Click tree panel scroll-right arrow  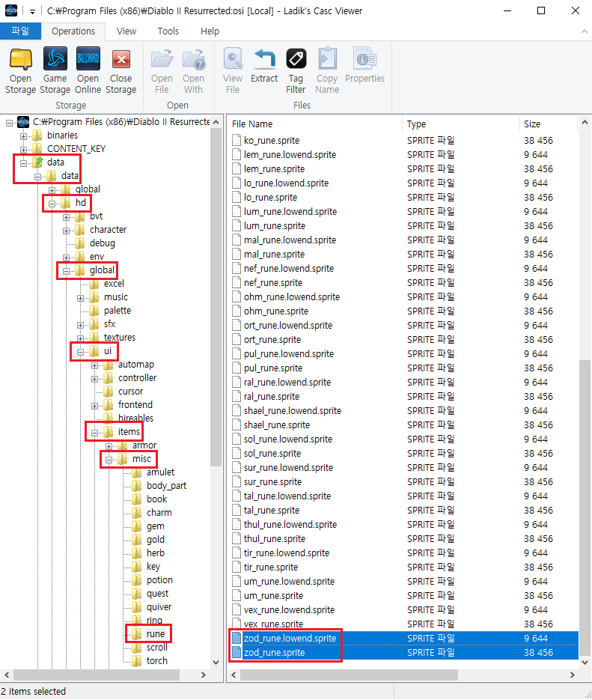[x=204, y=675]
